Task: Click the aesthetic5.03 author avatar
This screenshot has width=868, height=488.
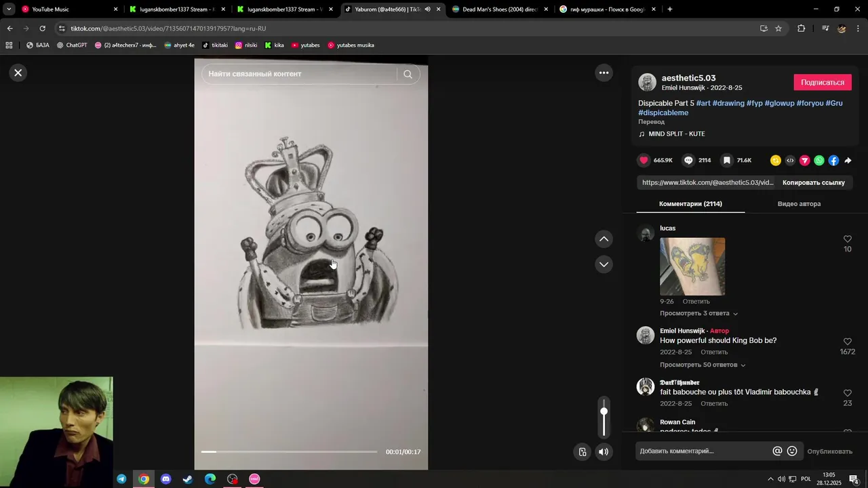Action: [x=647, y=82]
